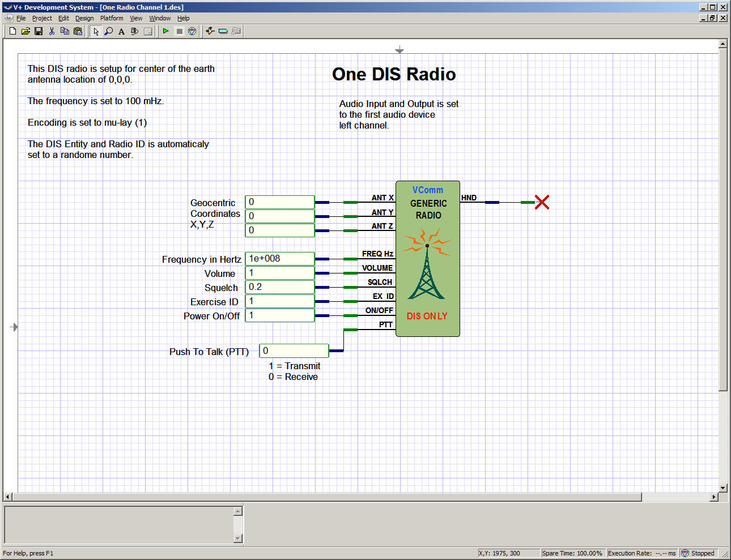Click the 'One DIS Radio' title text

tap(394, 74)
